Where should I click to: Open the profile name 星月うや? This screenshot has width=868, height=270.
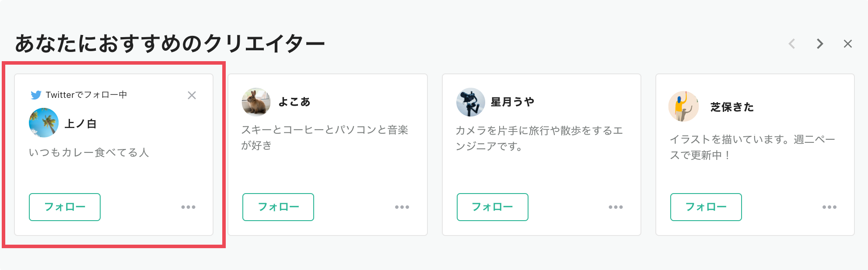coord(512,102)
